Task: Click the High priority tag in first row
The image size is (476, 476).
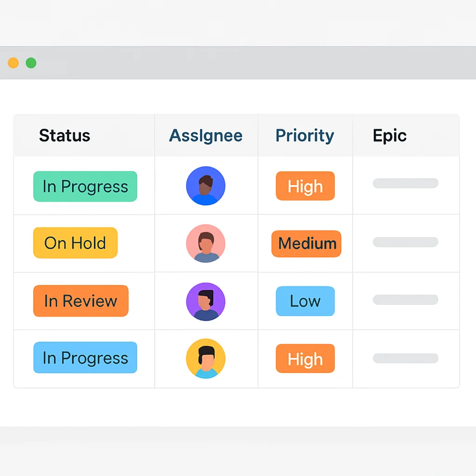Action: tap(305, 186)
